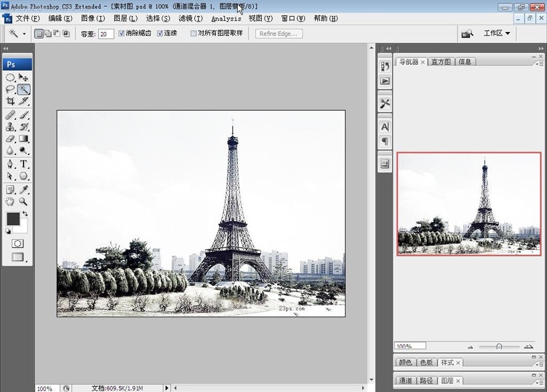Select the Hand tool
Image resolution: width=547 pixels, height=392 pixels.
pos(10,201)
